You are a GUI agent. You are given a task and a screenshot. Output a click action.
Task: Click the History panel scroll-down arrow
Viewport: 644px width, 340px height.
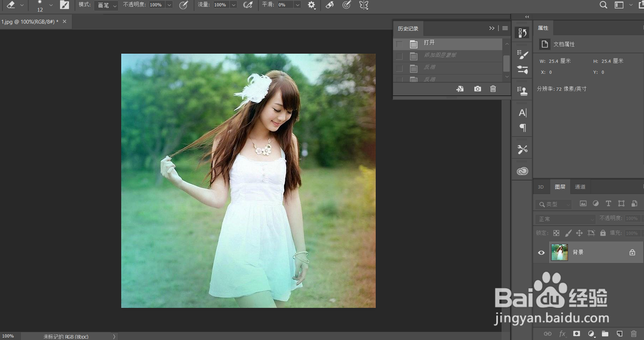pos(507,76)
